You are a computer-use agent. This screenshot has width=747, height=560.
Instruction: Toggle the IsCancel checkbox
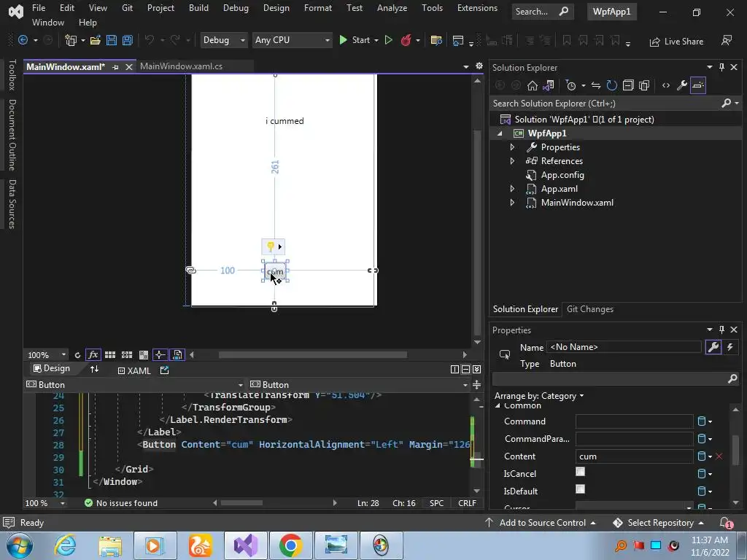pos(580,472)
